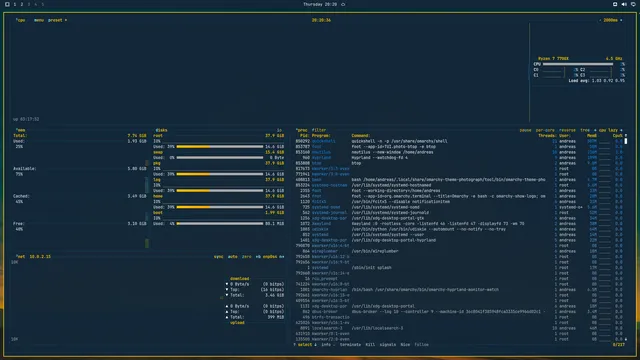Increase update interval with plus sign
640x360 pixels.
click(x=621, y=20)
